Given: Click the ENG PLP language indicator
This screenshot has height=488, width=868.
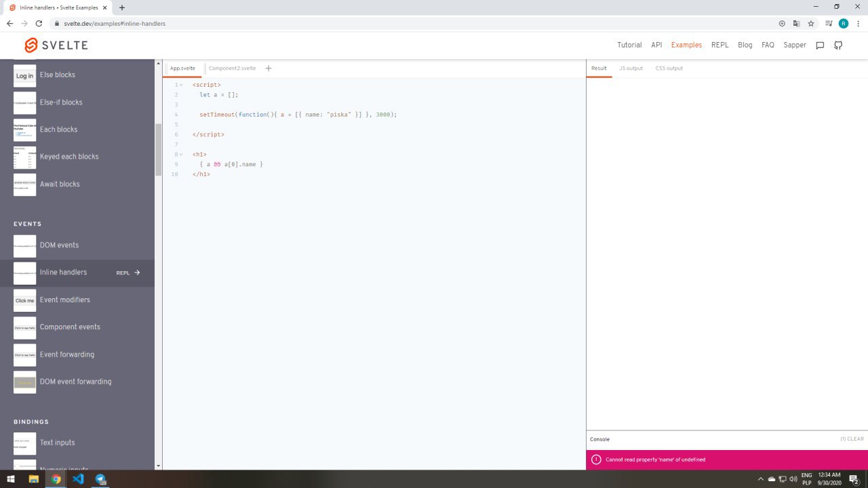Looking at the screenshot, I should (807, 479).
